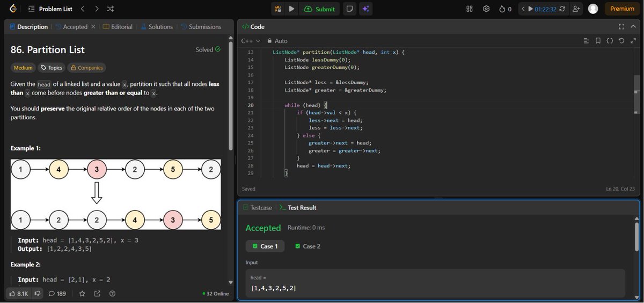Image resolution: width=644 pixels, height=303 pixels.
Task: Click the green Submit button
Action: (x=320, y=9)
